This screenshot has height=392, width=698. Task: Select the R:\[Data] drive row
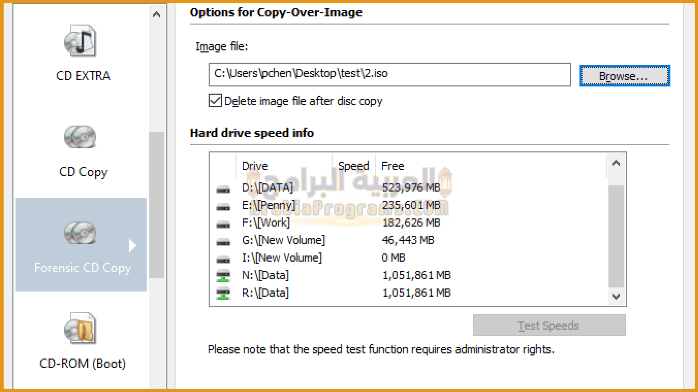410,293
